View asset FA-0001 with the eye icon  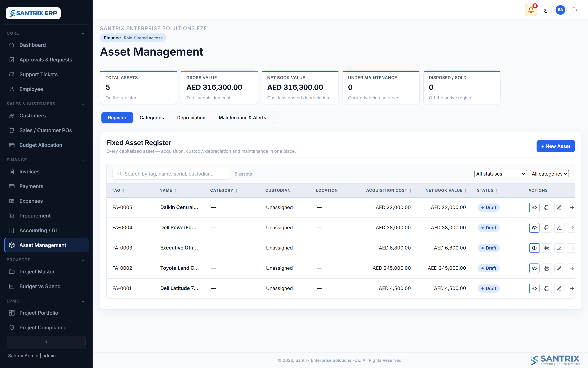click(x=534, y=288)
